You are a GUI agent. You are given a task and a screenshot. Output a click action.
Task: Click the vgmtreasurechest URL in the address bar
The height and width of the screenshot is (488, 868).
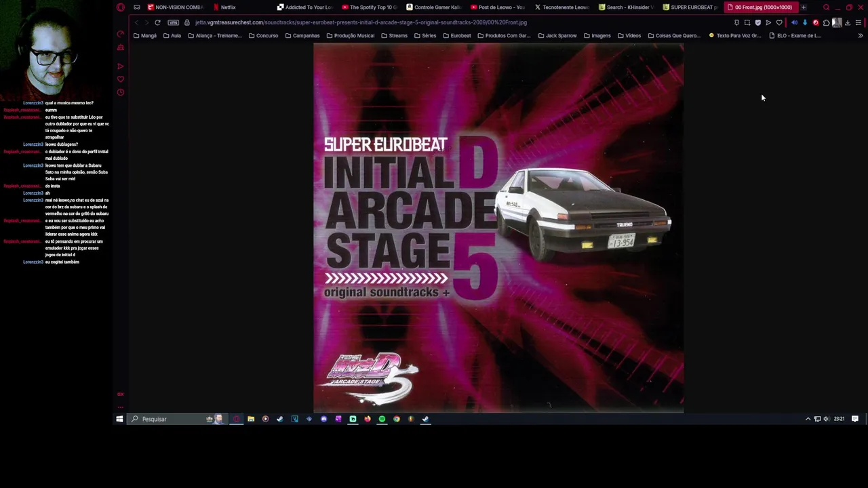(361, 22)
